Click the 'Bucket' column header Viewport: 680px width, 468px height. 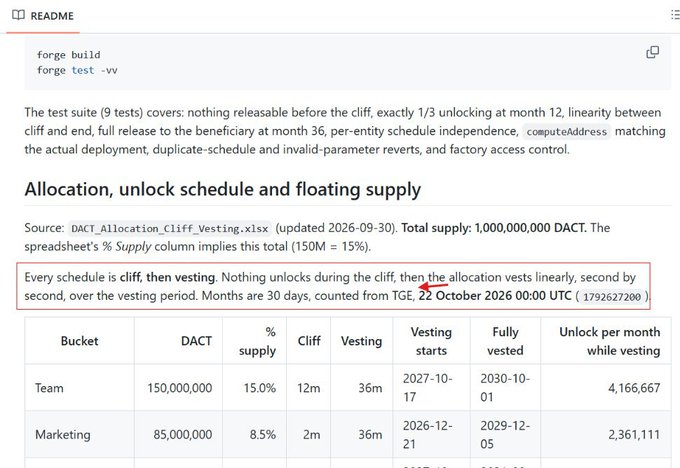tap(79, 341)
